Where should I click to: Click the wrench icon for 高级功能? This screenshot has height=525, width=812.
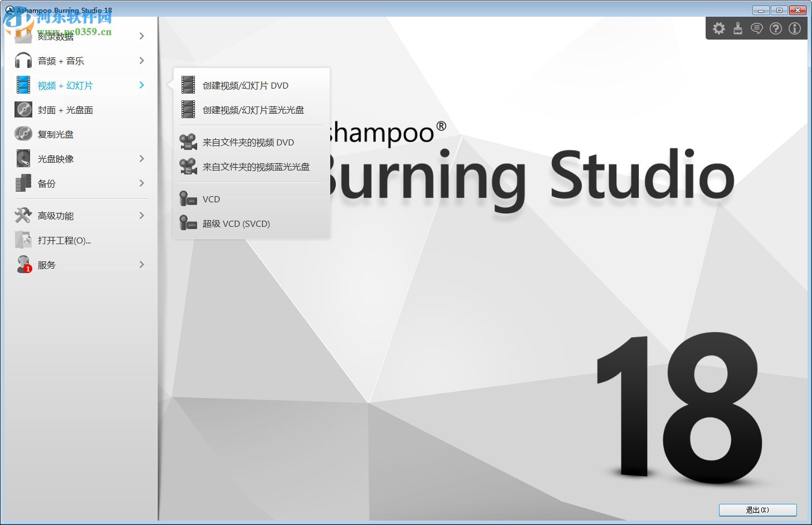22,215
